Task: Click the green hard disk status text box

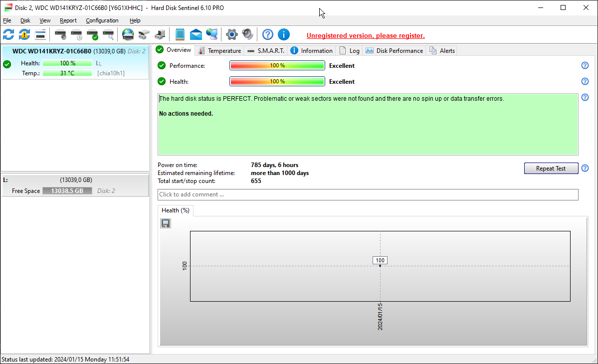Action: [368, 124]
